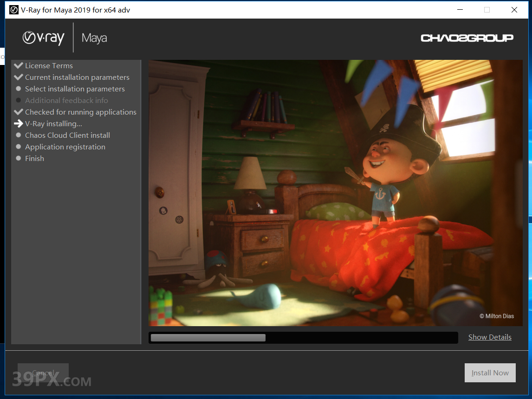Click checkmark beside Checked for running applications
Screen dimensions: 532x399
pos(19,112)
